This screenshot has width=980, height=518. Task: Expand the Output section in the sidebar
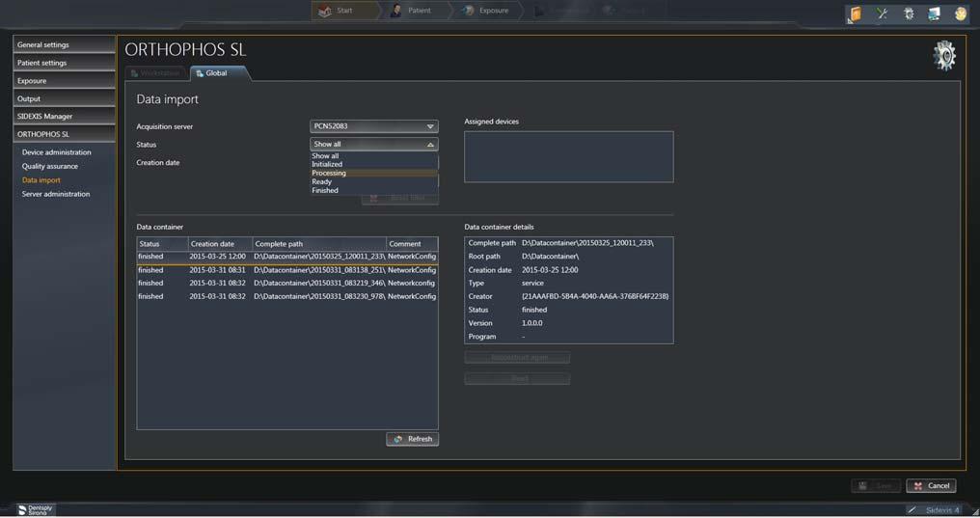pyautogui.click(x=64, y=98)
